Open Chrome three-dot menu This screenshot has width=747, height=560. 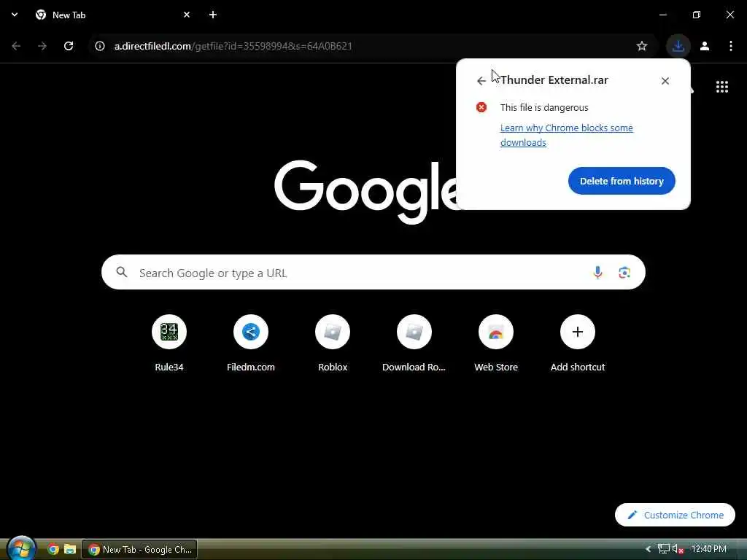[731, 46]
